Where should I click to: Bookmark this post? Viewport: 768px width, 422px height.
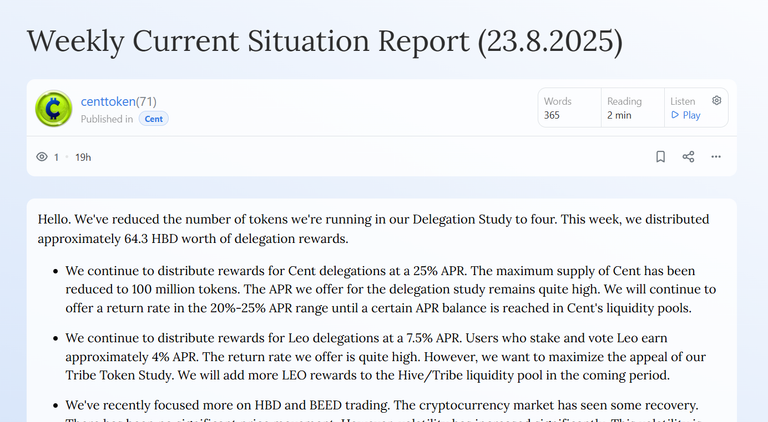pos(660,157)
